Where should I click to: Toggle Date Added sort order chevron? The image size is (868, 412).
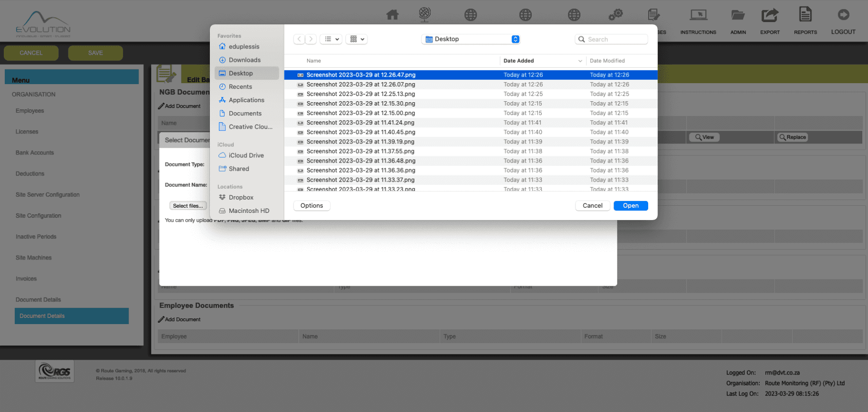[x=580, y=61]
